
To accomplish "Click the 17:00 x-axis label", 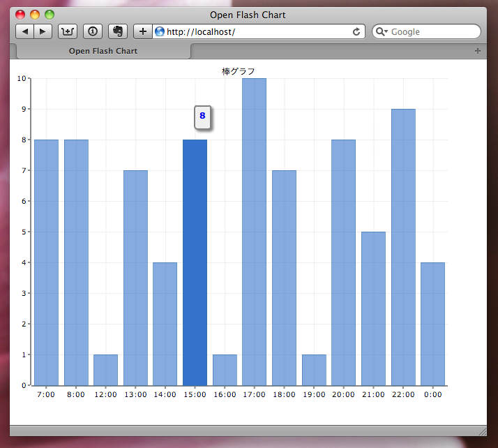I will coord(255,395).
